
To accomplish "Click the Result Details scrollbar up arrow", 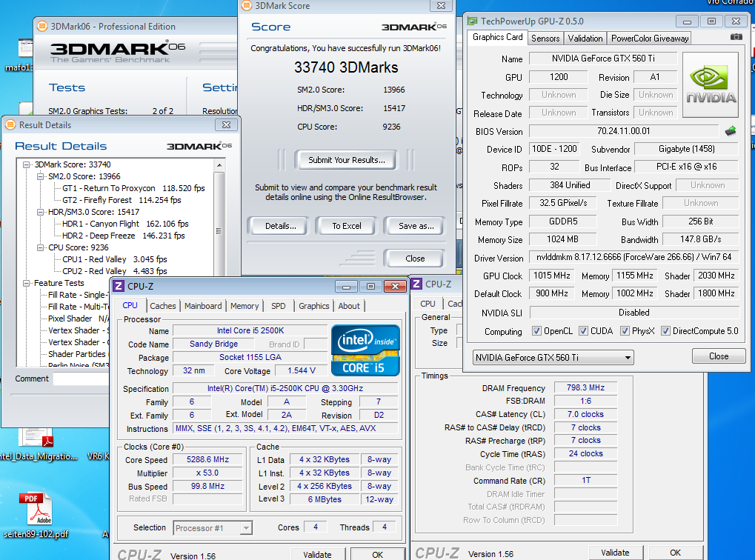I will point(219,165).
